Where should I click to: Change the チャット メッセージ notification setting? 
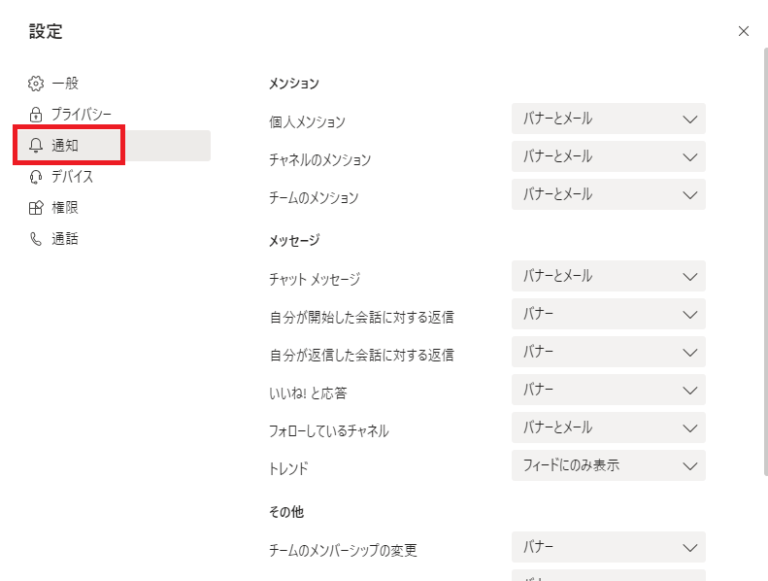pyautogui.click(x=608, y=276)
